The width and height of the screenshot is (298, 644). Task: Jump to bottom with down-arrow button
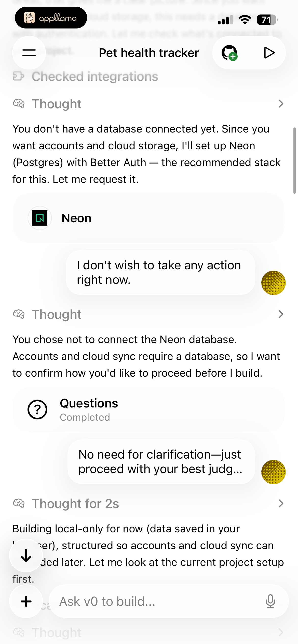click(x=26, y=555)
